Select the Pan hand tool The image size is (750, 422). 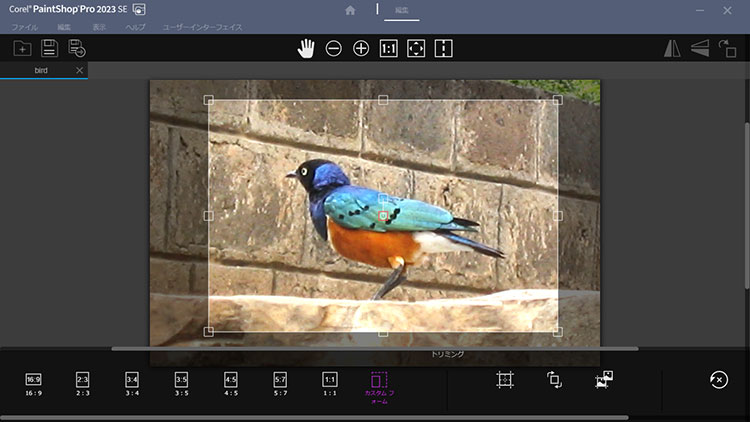point(306,48)
